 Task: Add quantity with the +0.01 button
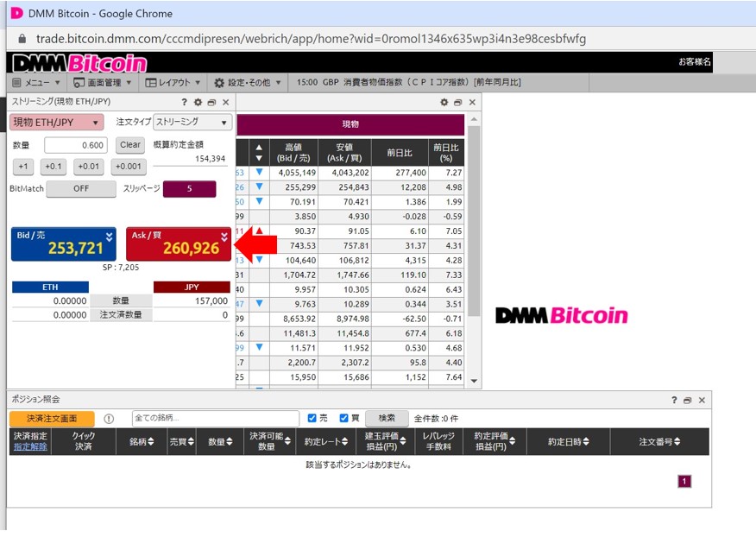(89, 167)
